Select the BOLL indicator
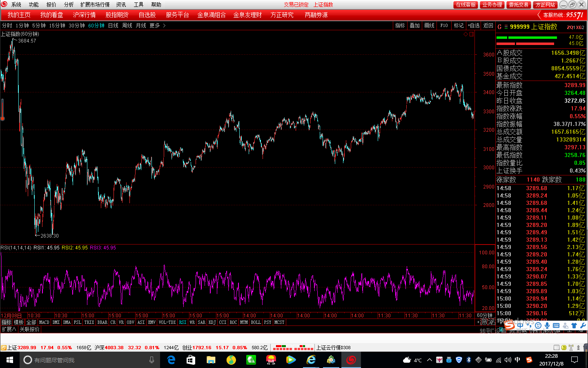588x368 pixels. (256, 322)
